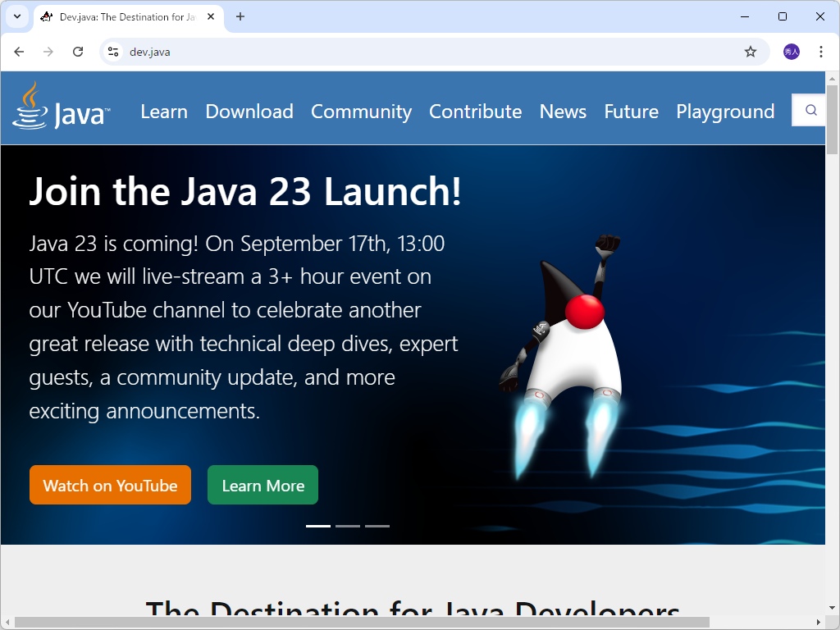Go back using the back arrow icon
This screenshot has height=630, width=840.
pos(19,51)
